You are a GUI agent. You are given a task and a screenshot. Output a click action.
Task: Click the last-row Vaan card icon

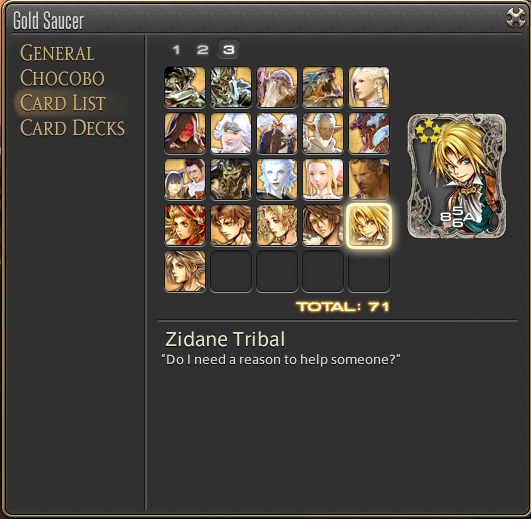pyautogui.click(x=185, y=271)
